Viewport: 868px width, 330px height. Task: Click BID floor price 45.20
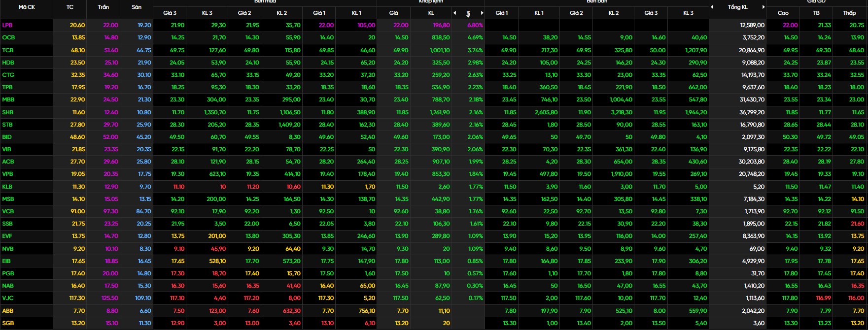(x=144, y=137)
